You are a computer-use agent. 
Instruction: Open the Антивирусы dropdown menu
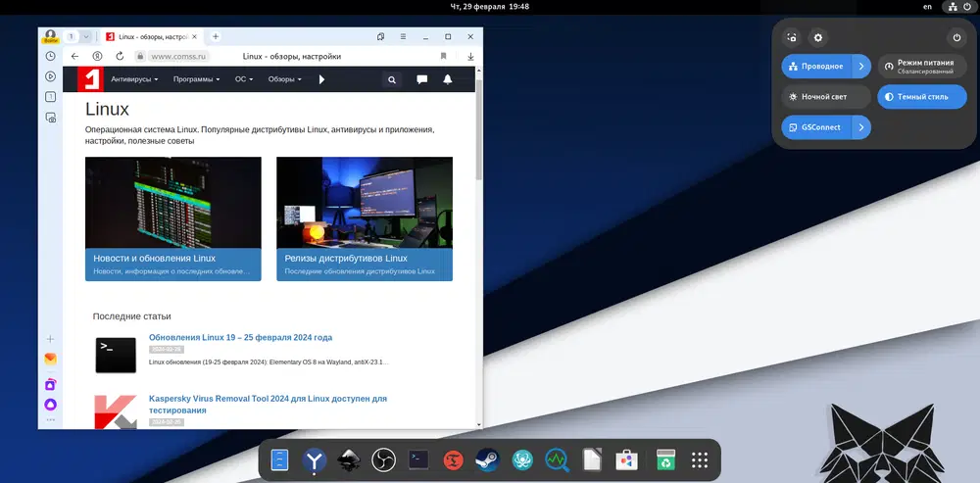pos(135,79)
